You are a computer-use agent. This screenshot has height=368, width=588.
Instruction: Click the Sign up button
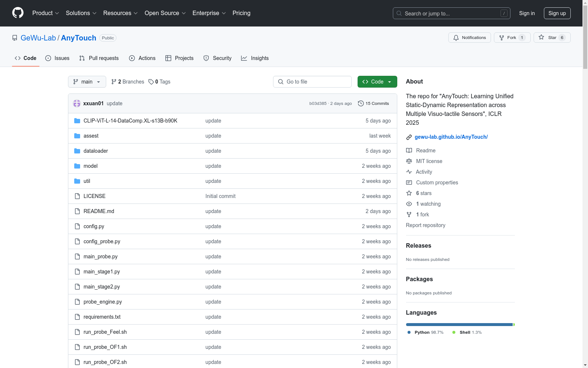[557, 13]
